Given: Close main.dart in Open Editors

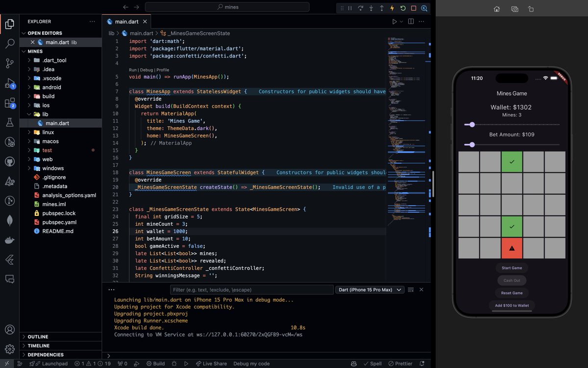Looking at the screenshot, I should pos(32,42).
